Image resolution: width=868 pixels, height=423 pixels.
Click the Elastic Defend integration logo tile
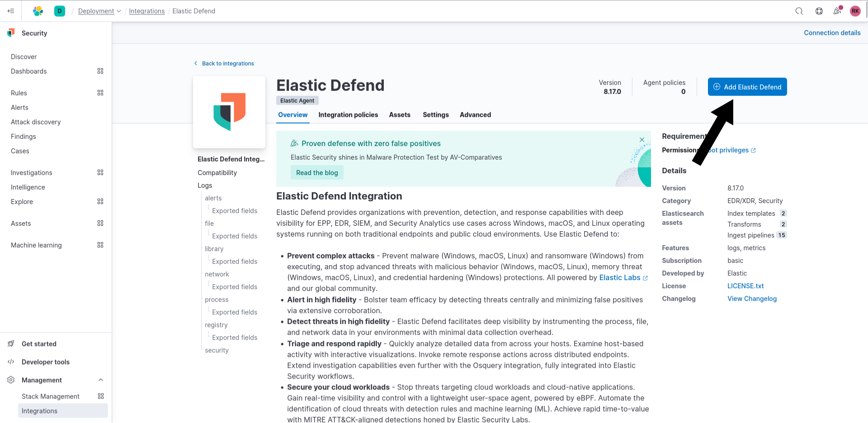click(229, 112)
